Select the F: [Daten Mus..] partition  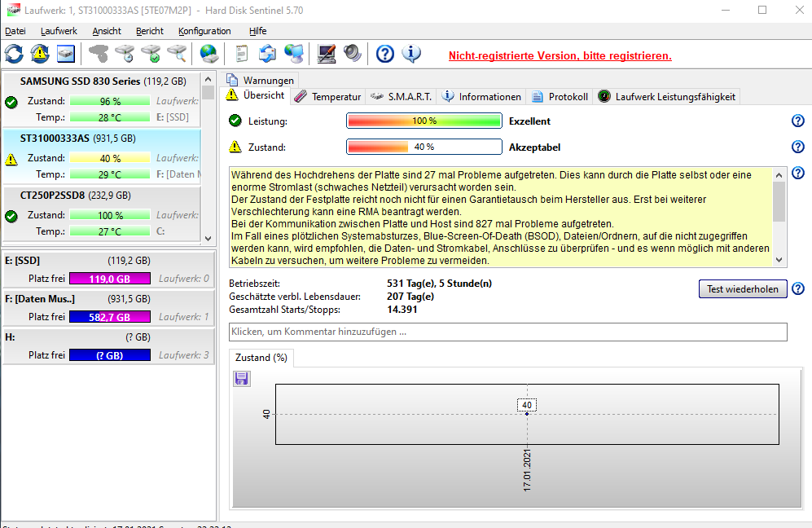[x=109, y=308]
